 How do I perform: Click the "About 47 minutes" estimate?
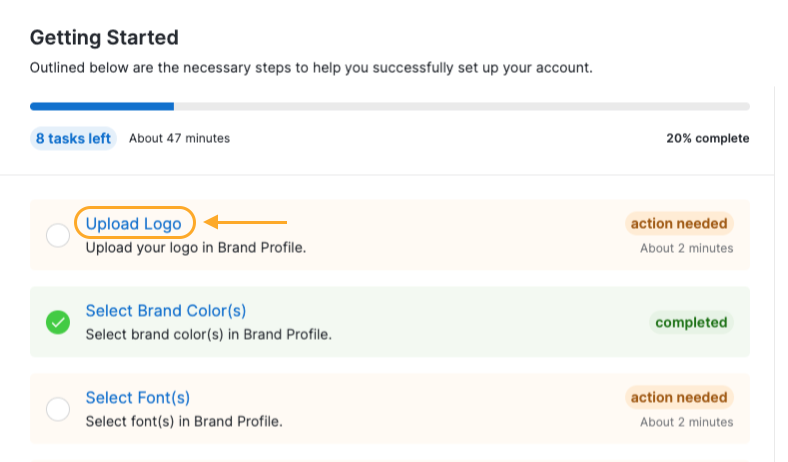179,138
